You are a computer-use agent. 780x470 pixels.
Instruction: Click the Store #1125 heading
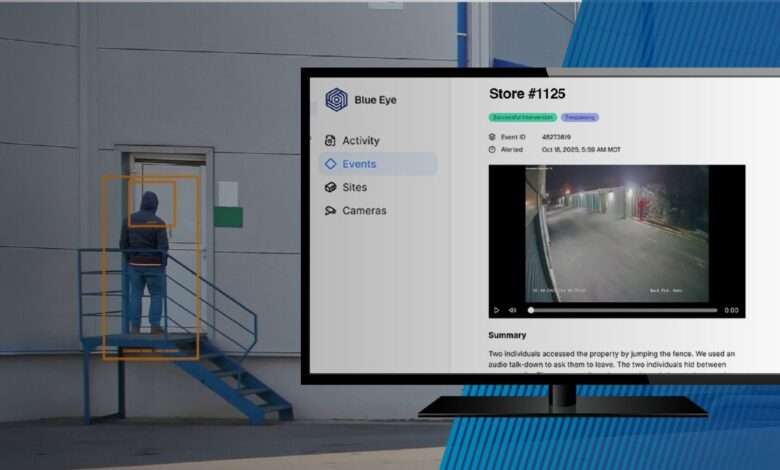coord(527,94)
